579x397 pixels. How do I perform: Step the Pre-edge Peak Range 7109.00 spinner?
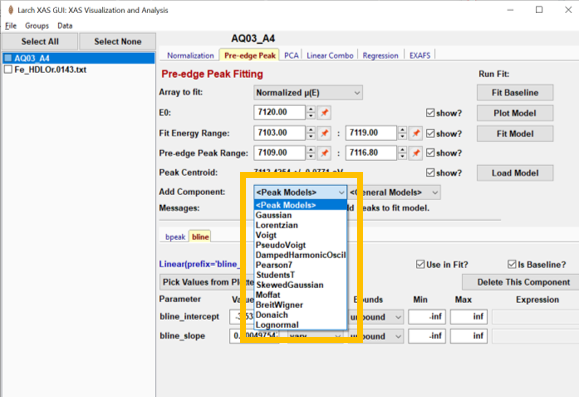click(311, 153)
